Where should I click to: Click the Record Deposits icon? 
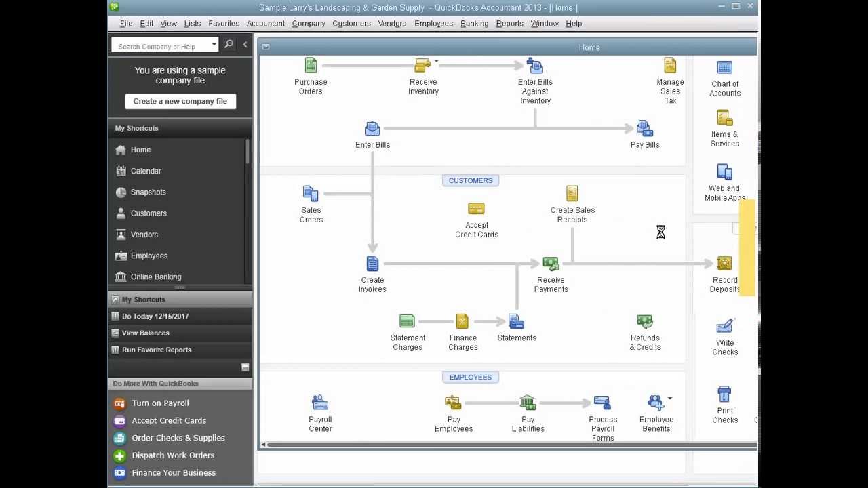coord(724,264)
